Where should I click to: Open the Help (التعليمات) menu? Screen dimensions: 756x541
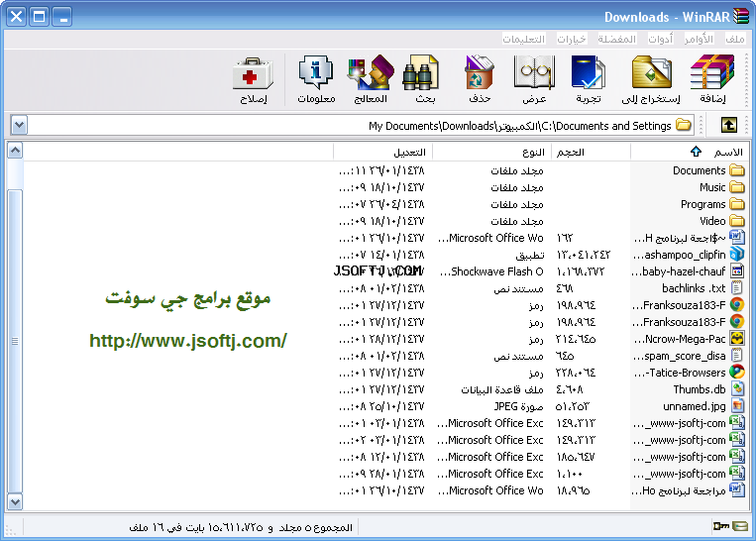point(523,39)
